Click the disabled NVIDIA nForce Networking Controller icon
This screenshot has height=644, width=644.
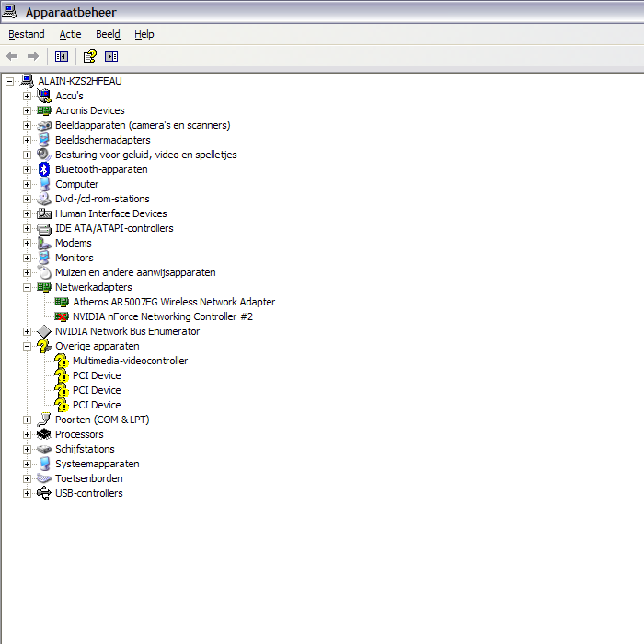pos(62,316)
